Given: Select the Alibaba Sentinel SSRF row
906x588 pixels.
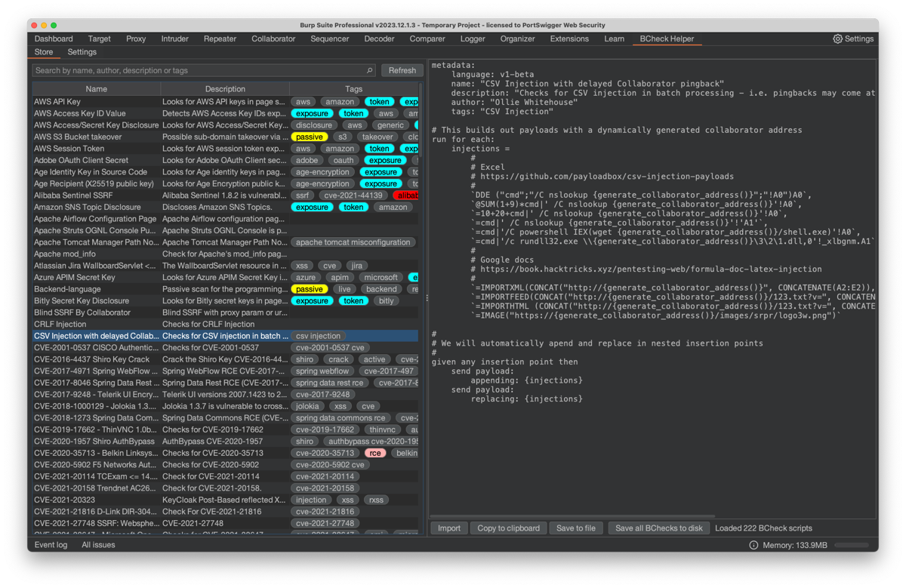Looking at the screenshot, I should 225,195.
